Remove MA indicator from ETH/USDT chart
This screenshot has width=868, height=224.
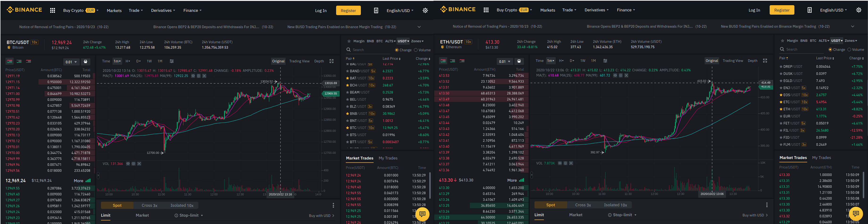click(x=626, y=76)
